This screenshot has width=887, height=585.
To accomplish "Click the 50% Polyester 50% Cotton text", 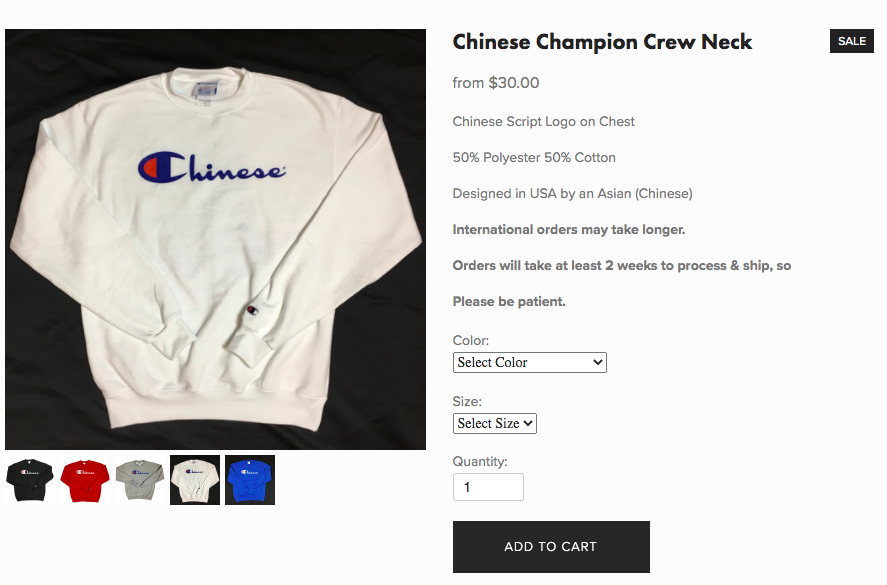I will pos(534,158).
